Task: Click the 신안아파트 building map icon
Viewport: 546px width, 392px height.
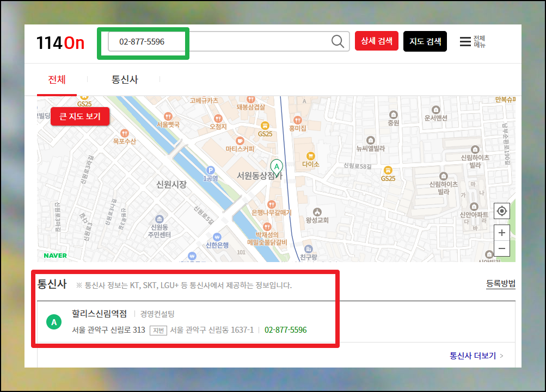Action: (474, 207)
